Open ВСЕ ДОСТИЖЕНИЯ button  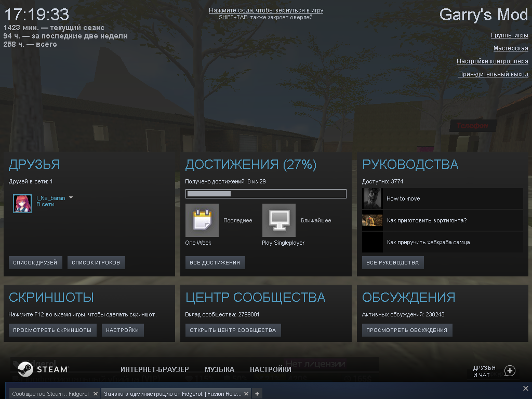(215, 262)
